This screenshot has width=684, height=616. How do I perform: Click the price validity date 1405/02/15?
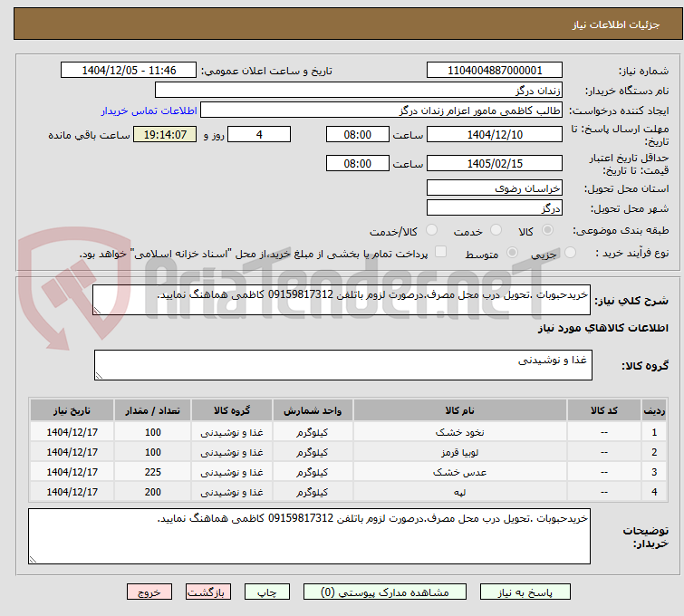click(495, 163)
